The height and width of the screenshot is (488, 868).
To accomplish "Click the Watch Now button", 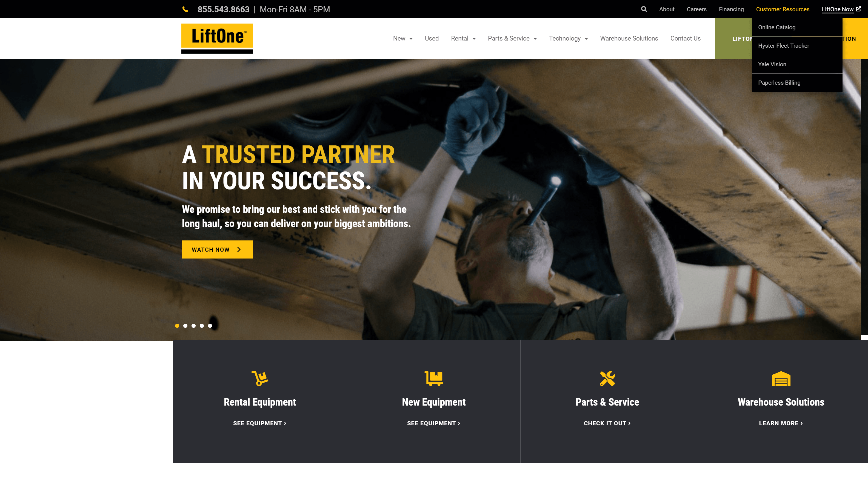I will pos(217,249).
